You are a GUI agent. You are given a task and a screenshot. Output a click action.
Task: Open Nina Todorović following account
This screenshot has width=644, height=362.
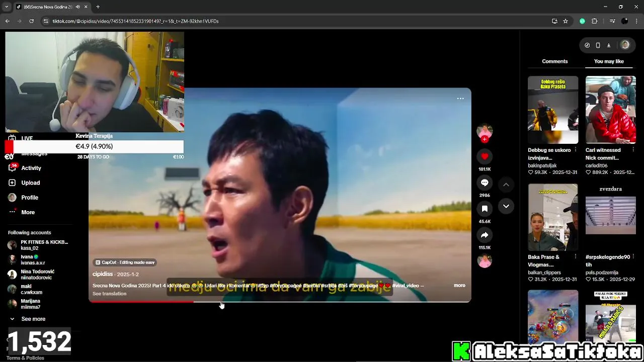tap(31, 275)
